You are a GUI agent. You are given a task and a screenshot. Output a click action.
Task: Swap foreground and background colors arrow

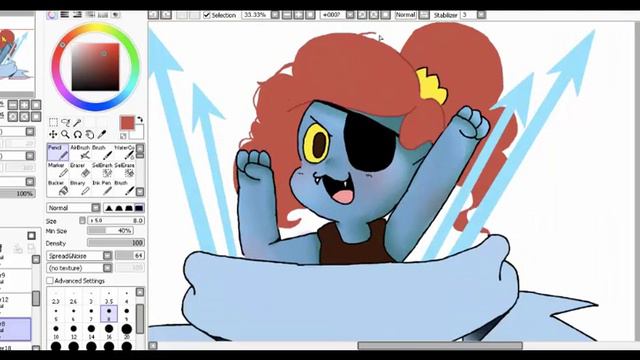pyautogui.click(x=140, y=119)
